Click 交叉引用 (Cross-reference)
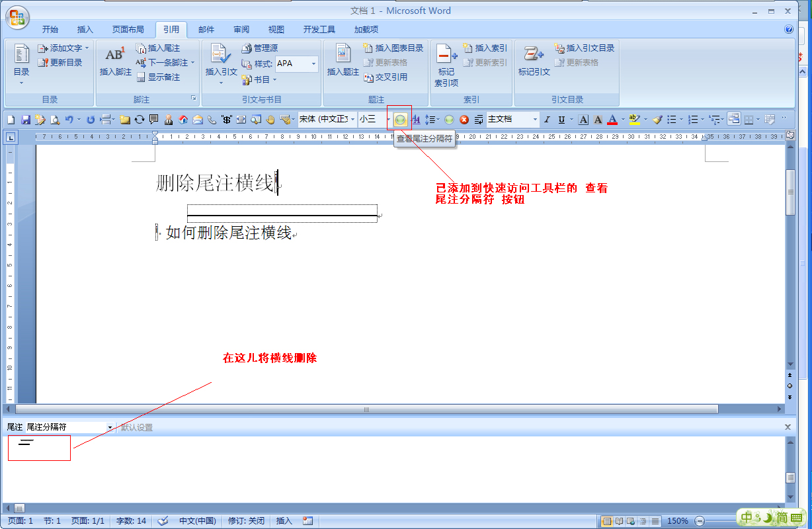 [x=386, y=77]
